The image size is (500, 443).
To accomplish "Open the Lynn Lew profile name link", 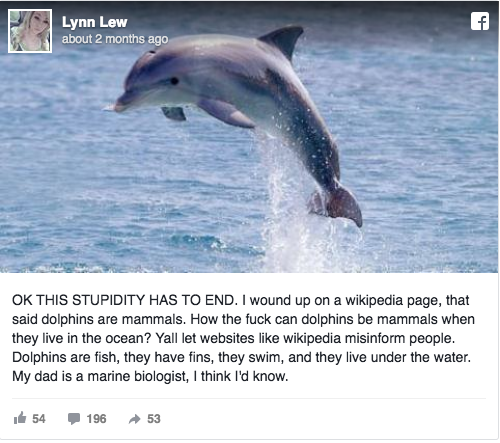I will point(95,22).
